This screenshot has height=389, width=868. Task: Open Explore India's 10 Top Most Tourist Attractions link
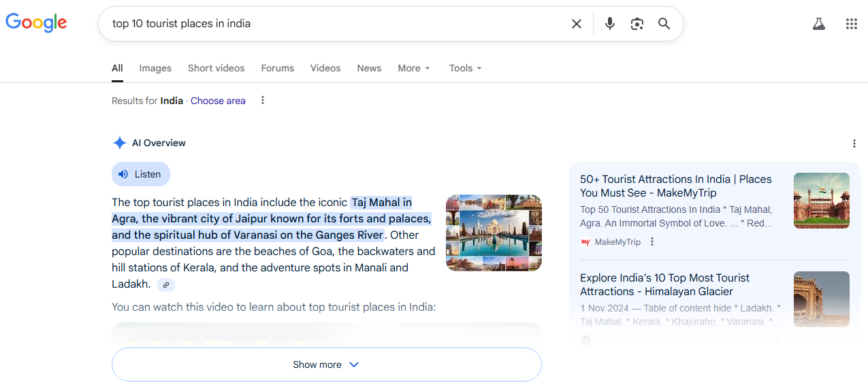(664, 284)
